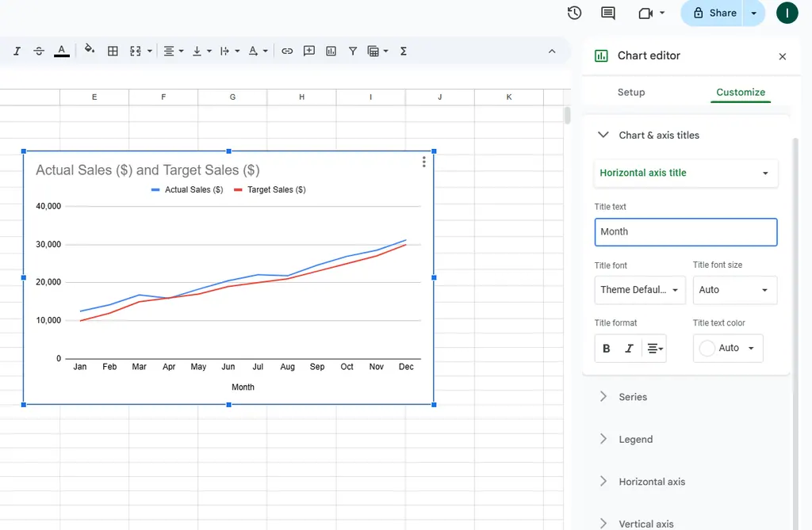812x530 pixels.
Task: Hide the menus with collapse arrow
Action: (x=552, y=51)
